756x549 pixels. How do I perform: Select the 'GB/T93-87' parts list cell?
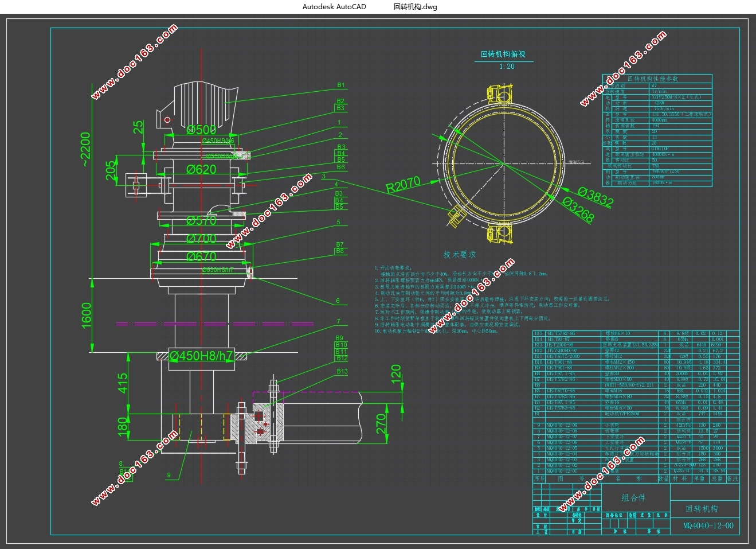pyautogui.click(x=558, y=339)
